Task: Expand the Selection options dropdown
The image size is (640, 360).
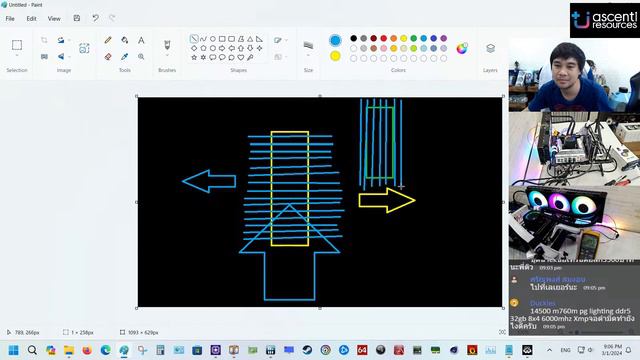Action: click(17, 56)
